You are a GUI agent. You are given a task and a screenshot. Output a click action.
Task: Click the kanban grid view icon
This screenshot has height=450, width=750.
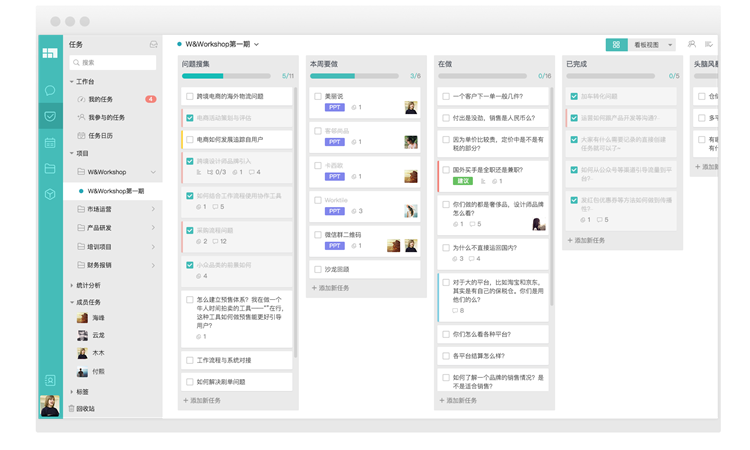(x=616, y=44)
